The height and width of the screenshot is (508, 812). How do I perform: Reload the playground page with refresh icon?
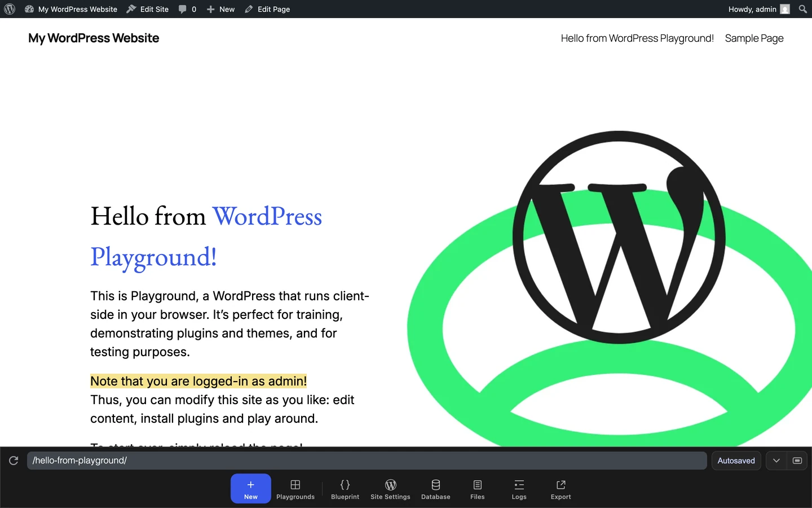14,461
